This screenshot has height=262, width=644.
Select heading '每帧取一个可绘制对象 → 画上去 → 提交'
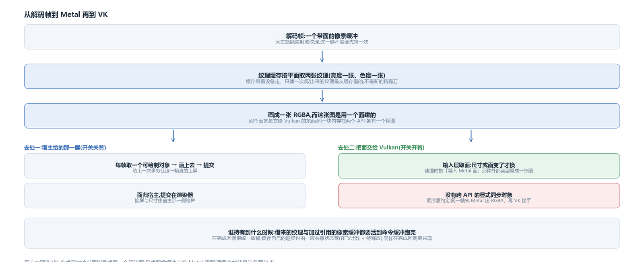click(165, 165)
